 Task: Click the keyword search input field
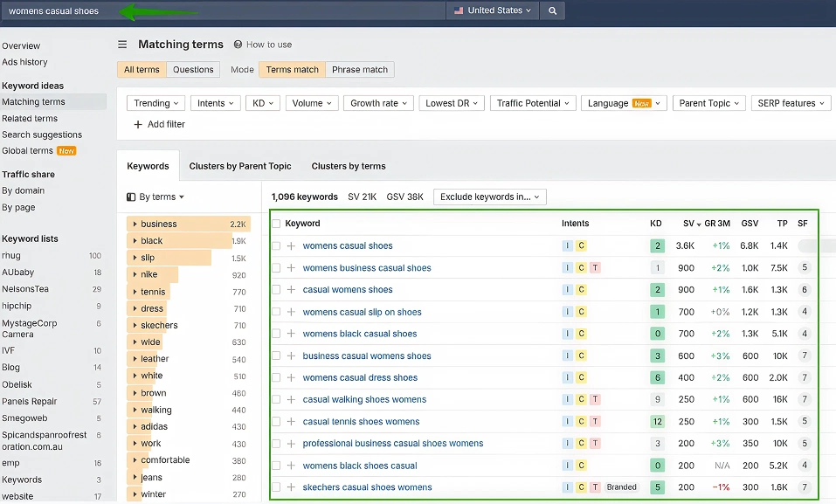[224, 10]
